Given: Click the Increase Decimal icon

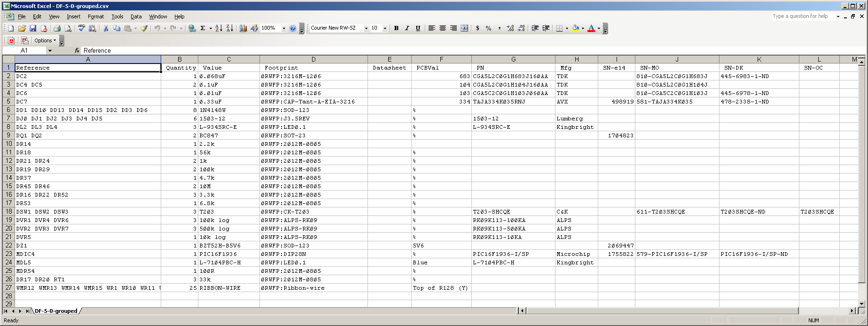Looking at the screenshot, I should click(510, 28).
